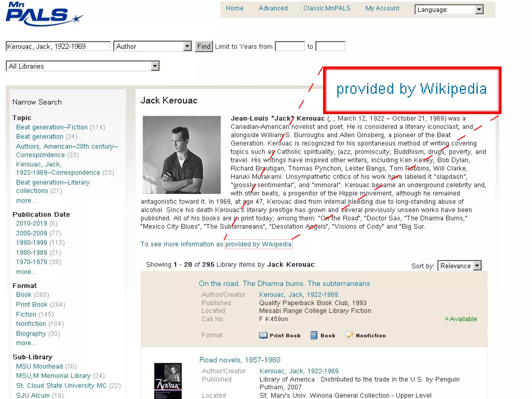
Task: Click the Road novels book cover thumbnail
Action: pos(168,380)
